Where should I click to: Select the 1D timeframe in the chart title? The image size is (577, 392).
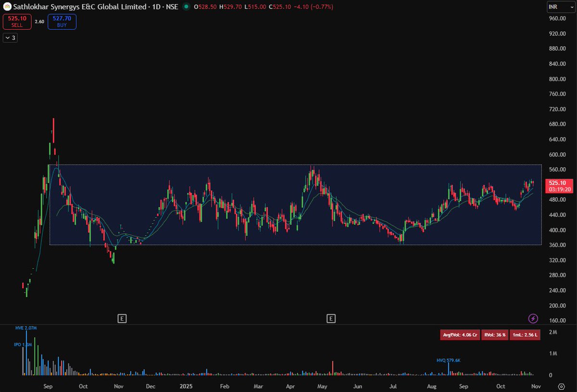(156, 7)
